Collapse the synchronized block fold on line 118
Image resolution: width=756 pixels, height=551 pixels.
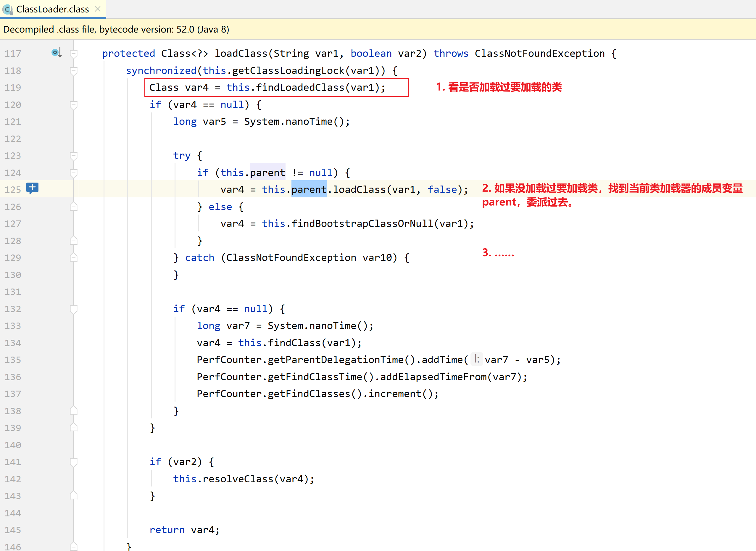tap(74, 71)
